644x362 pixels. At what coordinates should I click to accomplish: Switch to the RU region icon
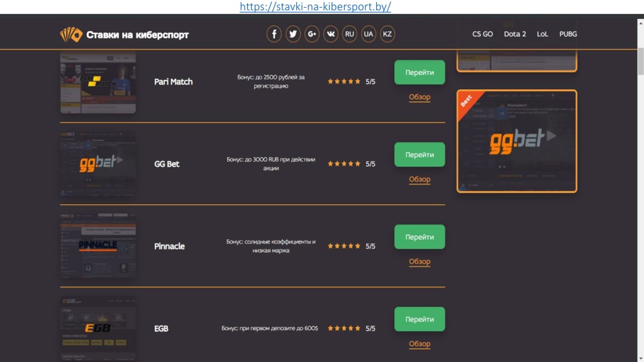349,34
